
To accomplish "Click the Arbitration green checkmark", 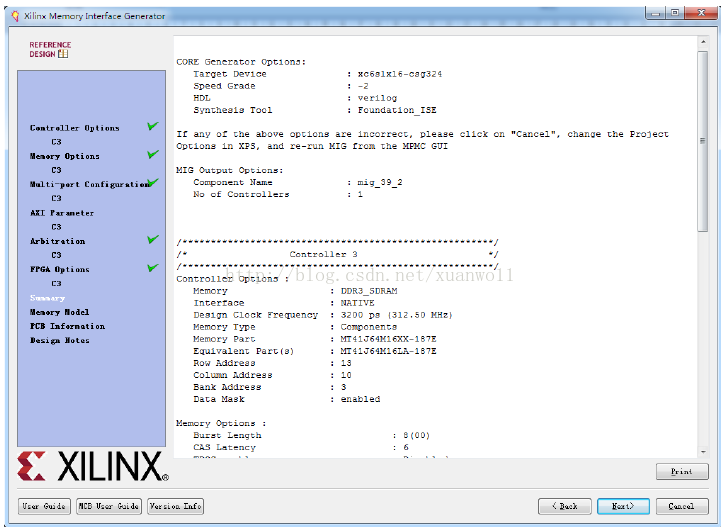I will point(153,239).
